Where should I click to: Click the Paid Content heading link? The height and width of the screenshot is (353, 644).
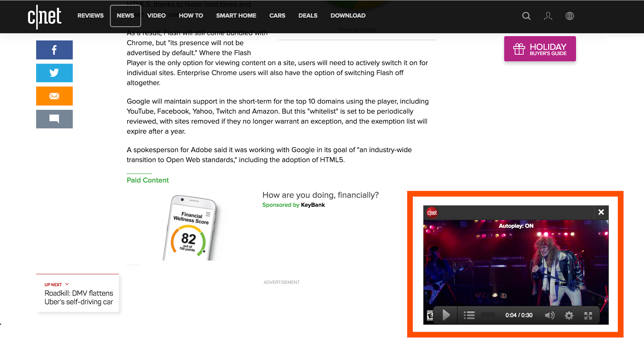tap(148, 180)
